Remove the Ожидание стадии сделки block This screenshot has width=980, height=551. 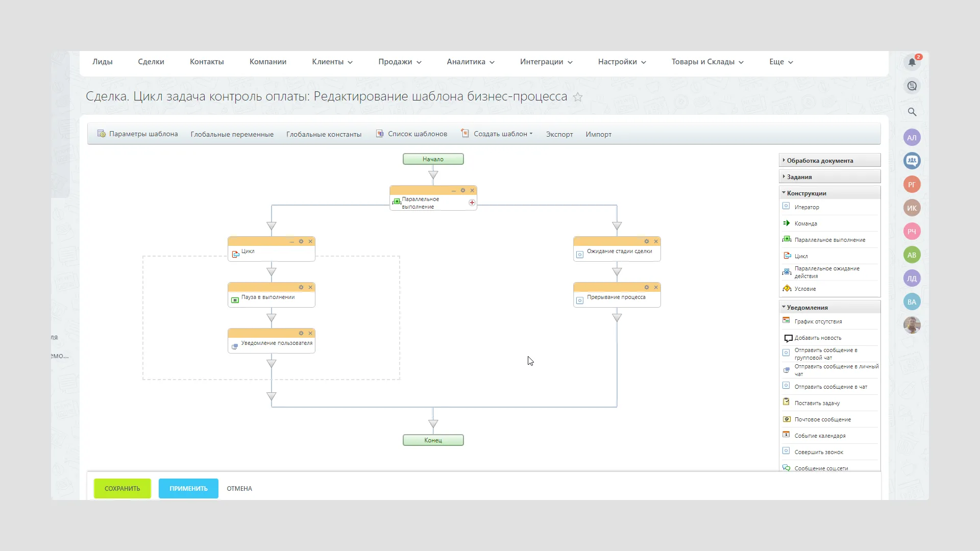click(x=656, y=241)
